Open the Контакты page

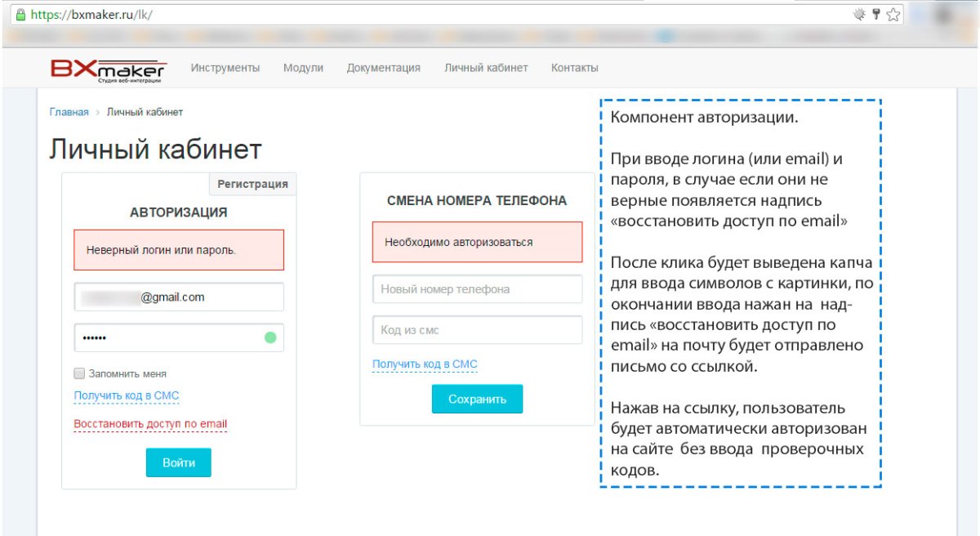click(574, 68)
